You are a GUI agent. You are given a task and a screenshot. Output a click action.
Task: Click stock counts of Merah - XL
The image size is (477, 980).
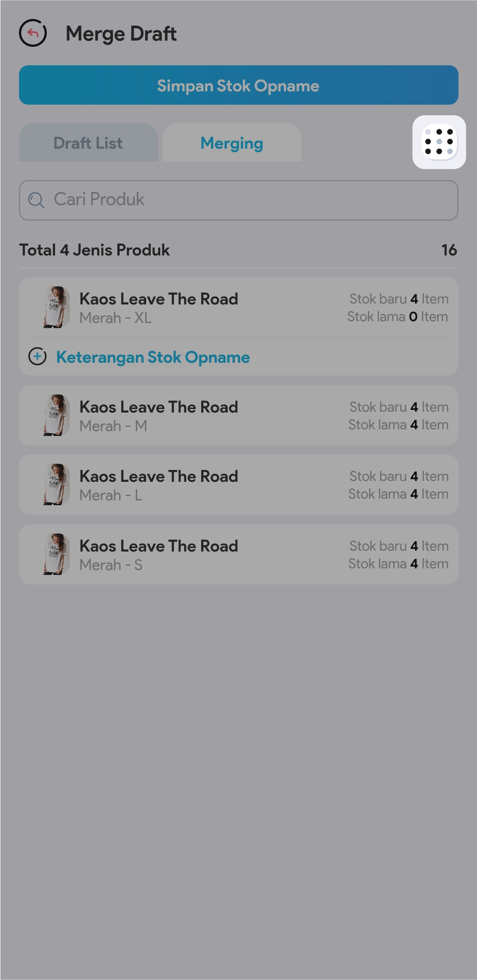398,308
